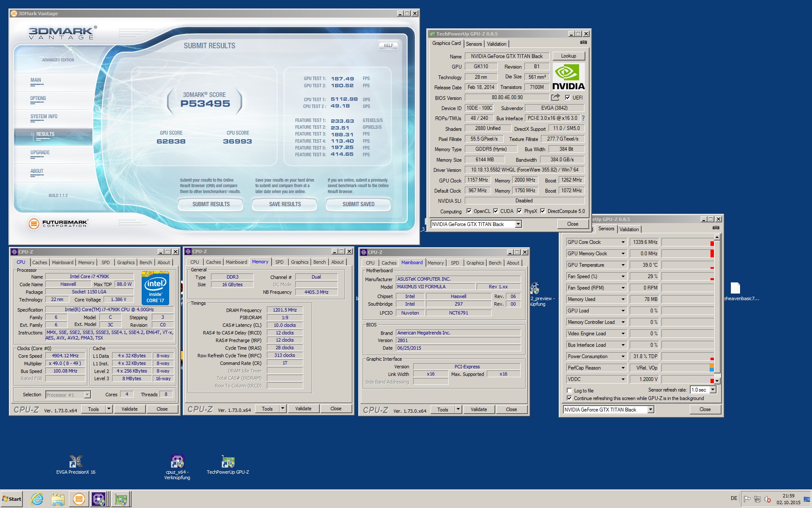Click the GPU Memory Clock sensor graph
This screenshot has height=508, width=812.
tap(688, 254)
